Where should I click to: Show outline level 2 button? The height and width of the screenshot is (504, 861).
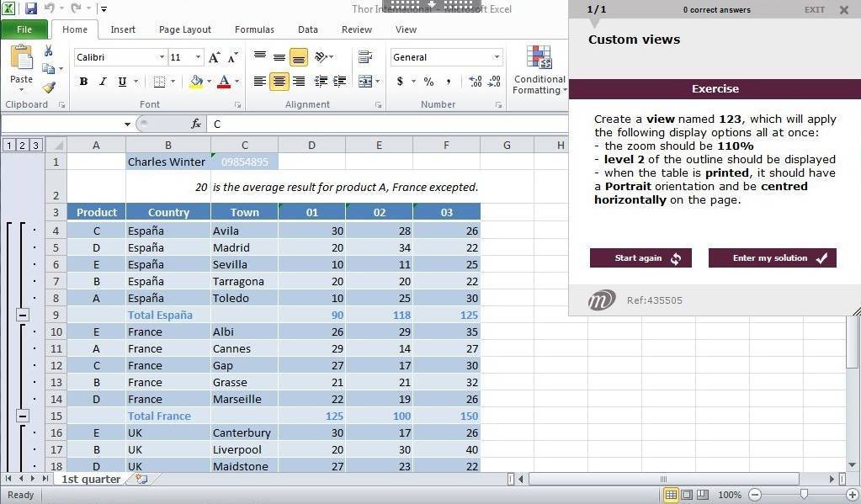coord(22,145)
